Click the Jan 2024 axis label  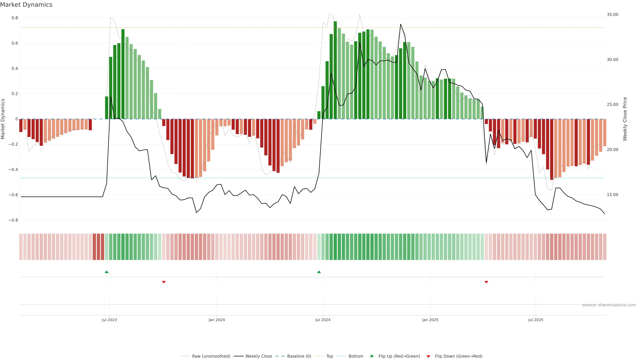[x=217, y=320]
